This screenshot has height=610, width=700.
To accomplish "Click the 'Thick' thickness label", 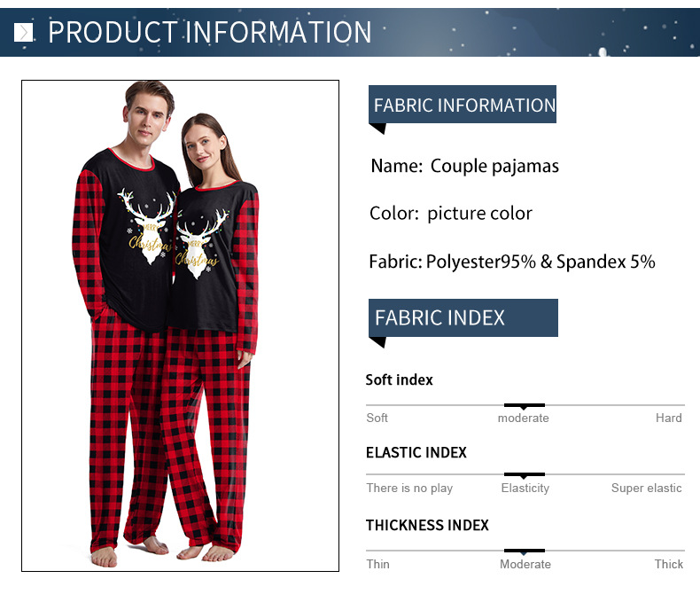I will click(668, 565).
